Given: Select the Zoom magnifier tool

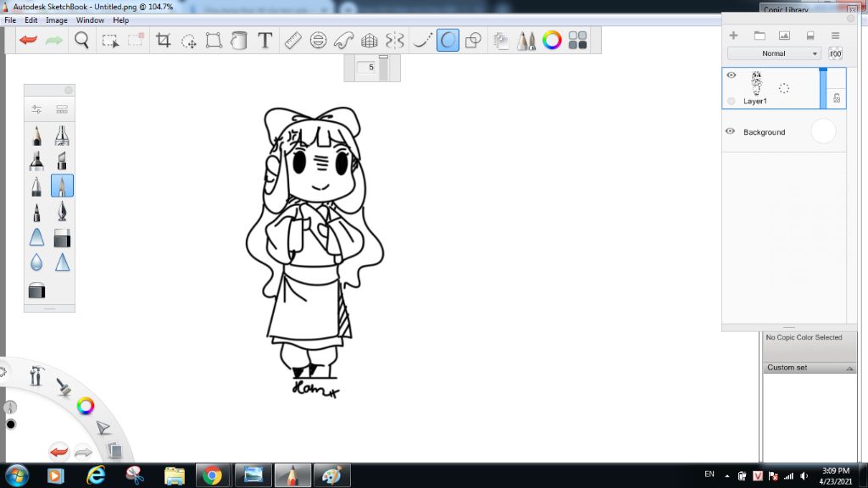Looking at the screenshot, I should (x=82, y=41).
